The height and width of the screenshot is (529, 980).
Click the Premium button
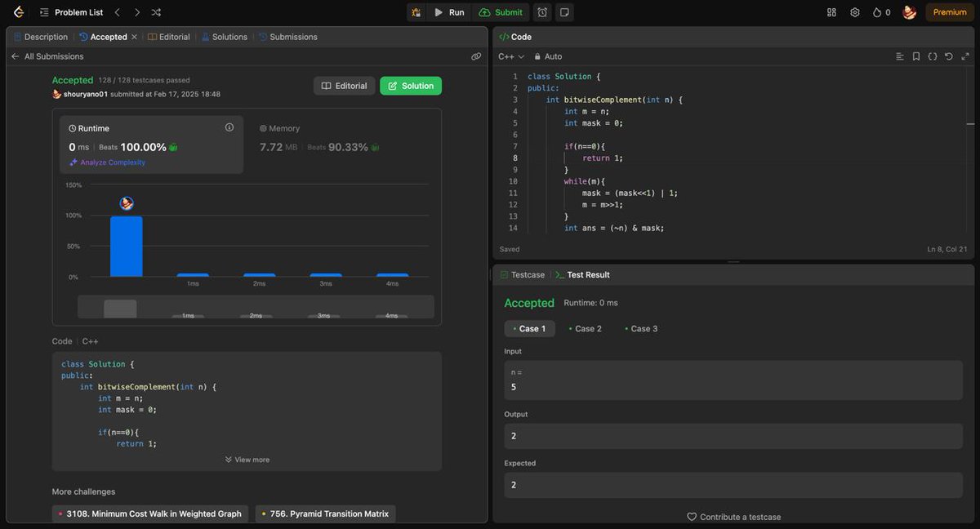coord(950,12)
